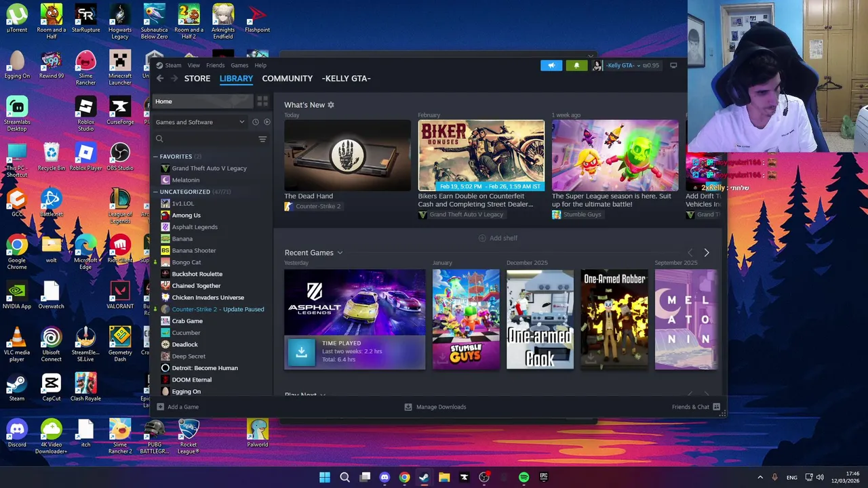Open OBS Studio desktop icon
This screenshot has height=488, width=868.
coord(120,158)
